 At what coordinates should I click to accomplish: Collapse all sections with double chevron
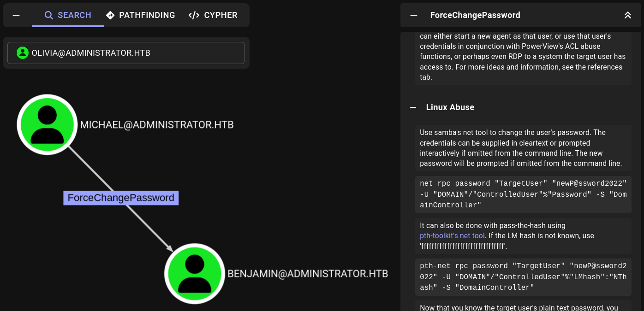pyautogui.click(x=627, y=15)
